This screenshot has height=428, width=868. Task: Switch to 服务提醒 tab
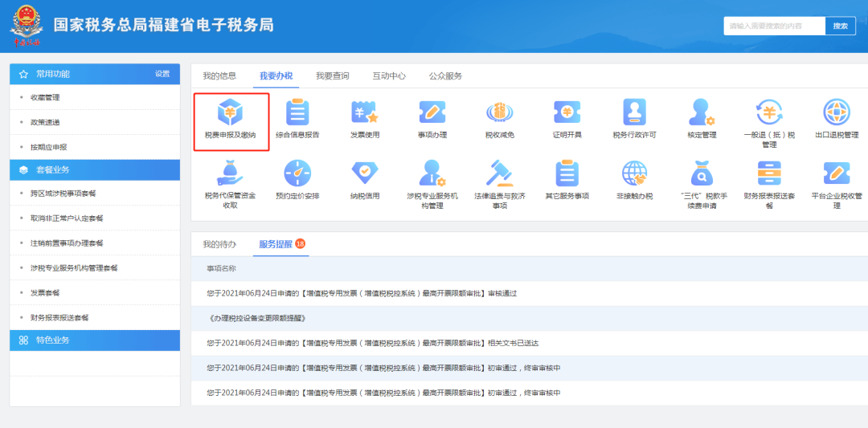(x=276, y=244)
